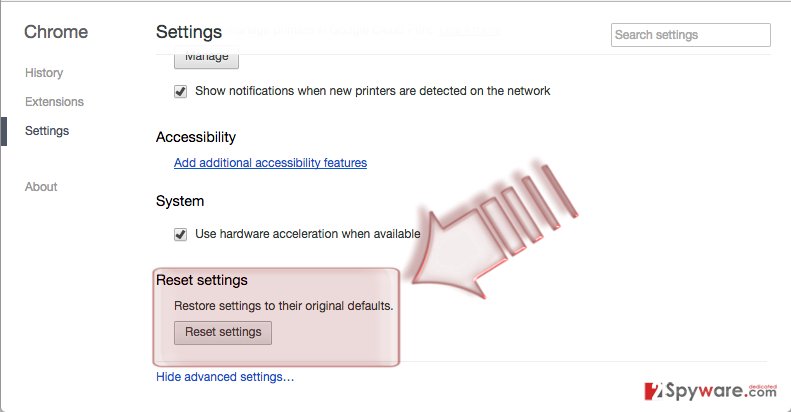The image size is (791, 412).
Task: Select Settings in the left sidebar
Action: 47,131
